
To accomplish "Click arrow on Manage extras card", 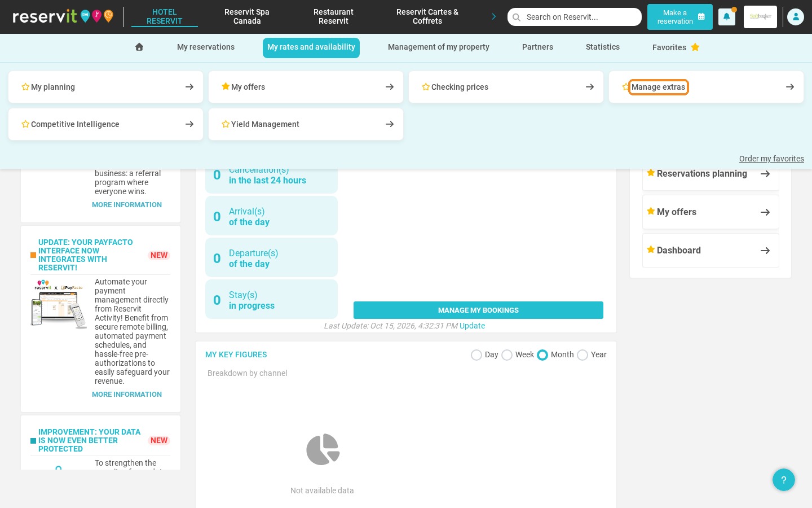I will click(790, 87).
